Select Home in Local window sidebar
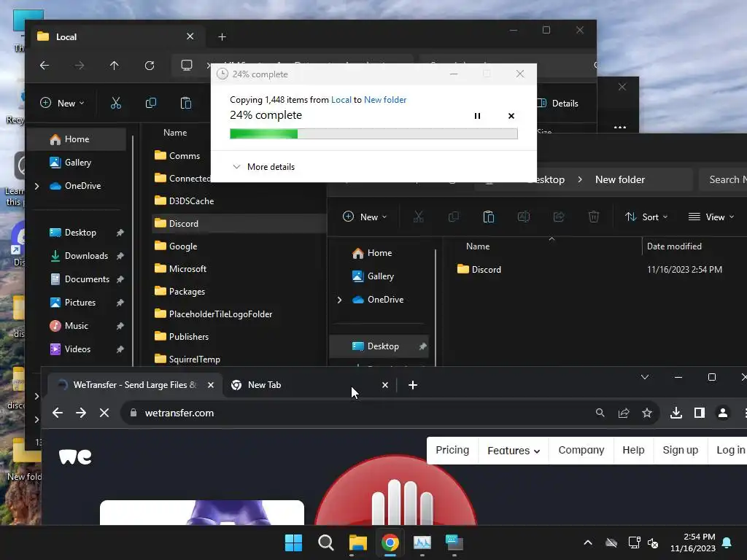The width and height of the screenshot is (747, 560). coord(76,139)
